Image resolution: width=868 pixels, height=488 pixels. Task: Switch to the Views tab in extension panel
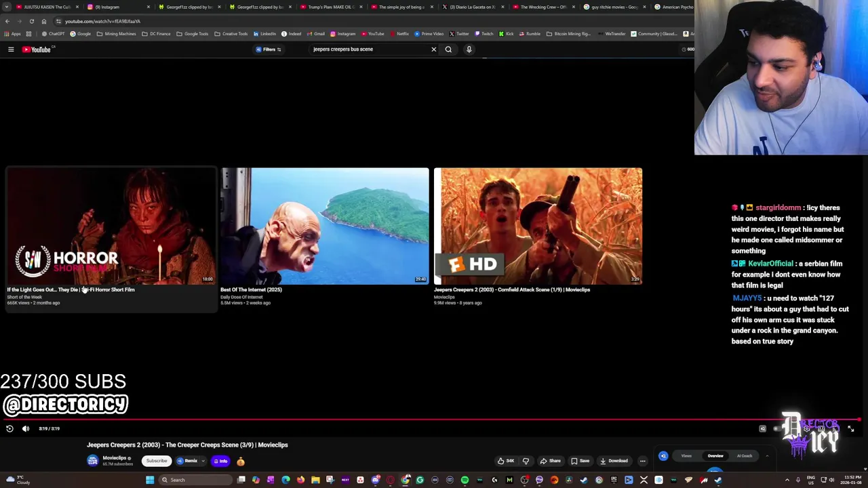pyautogui.click(x=686, y=456)
